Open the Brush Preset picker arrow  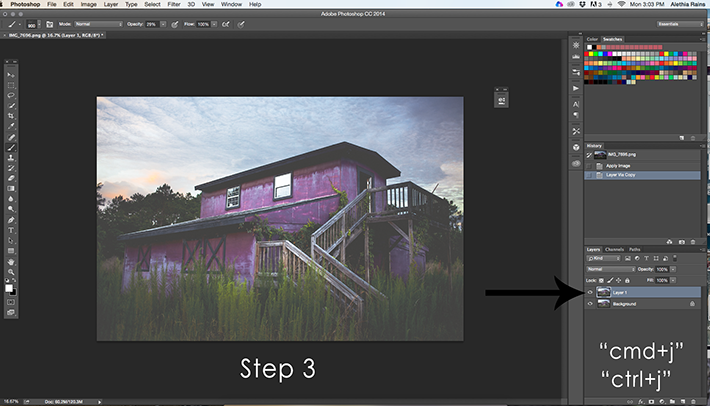[x=39, y=24]
